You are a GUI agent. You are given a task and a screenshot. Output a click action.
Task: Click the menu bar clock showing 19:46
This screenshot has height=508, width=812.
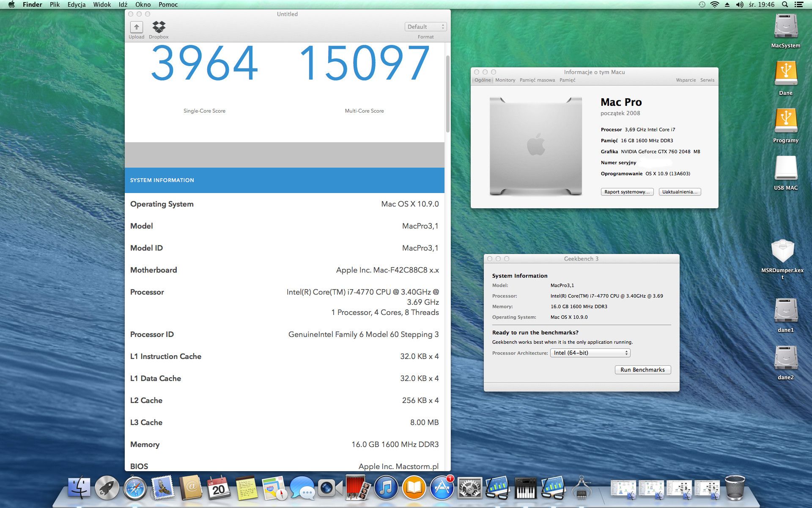click(761, 5)
